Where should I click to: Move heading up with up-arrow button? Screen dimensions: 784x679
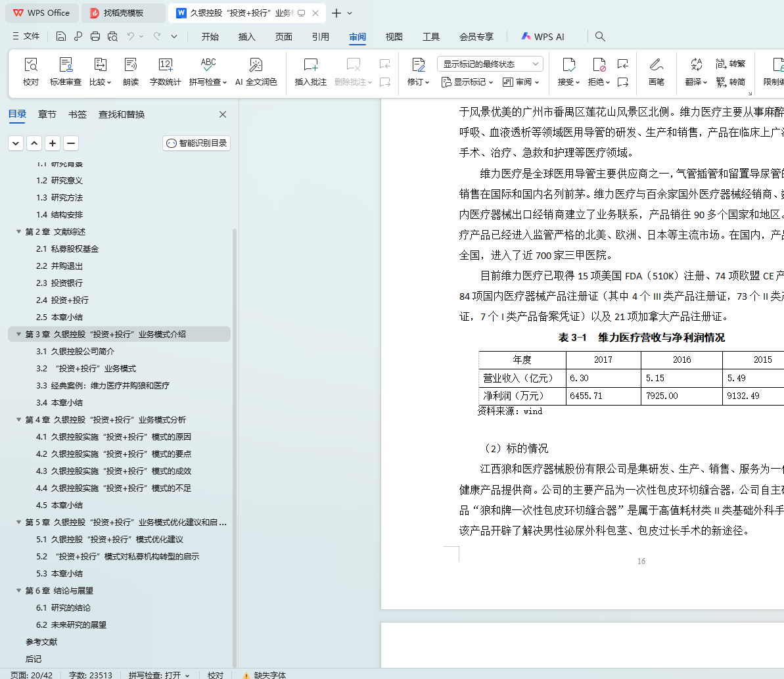[x=34, y=143]
